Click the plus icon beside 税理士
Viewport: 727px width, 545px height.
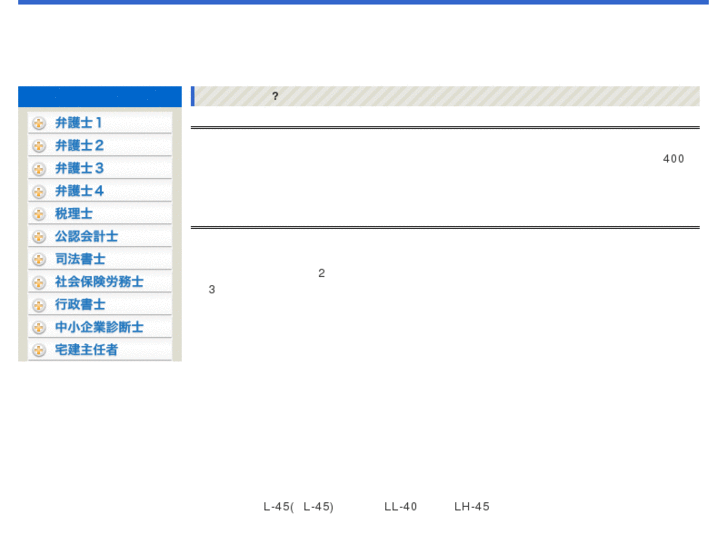click(39, 214)
